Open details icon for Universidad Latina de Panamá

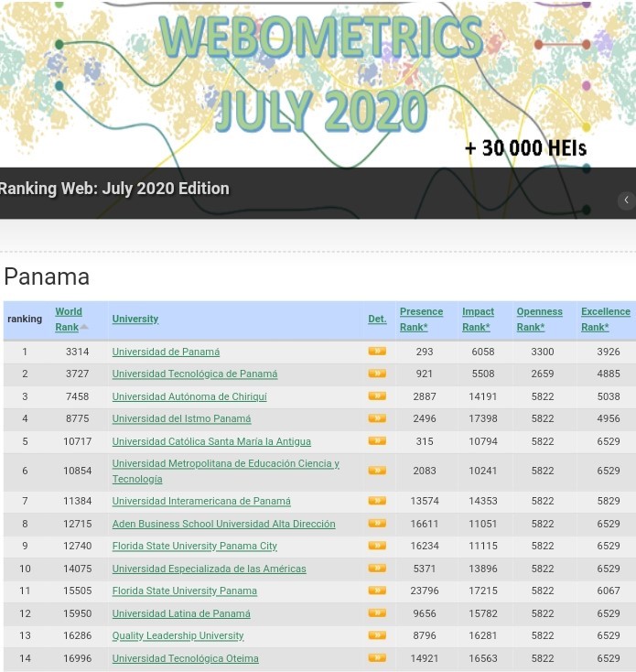[377, 613]
